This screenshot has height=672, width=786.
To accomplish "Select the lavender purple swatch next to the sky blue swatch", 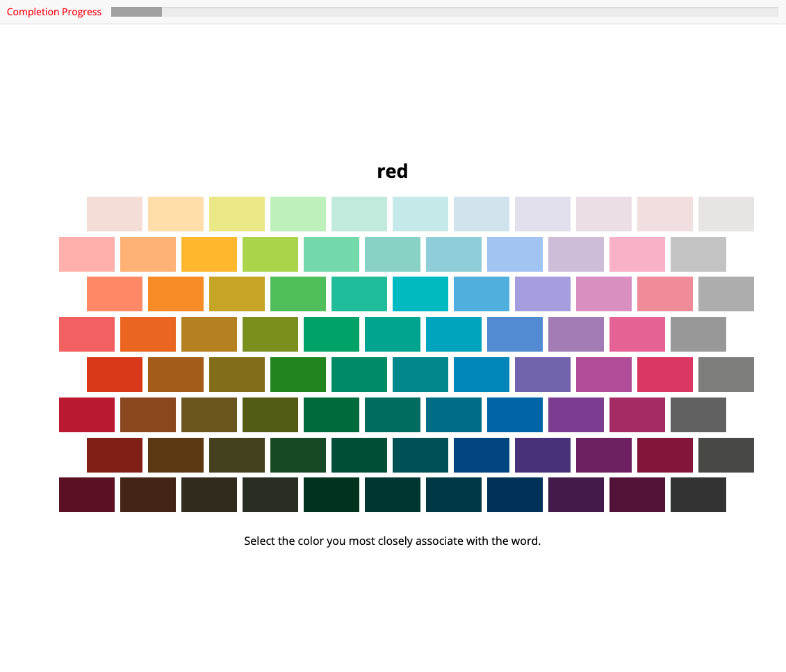I will (x=543, y=294).
